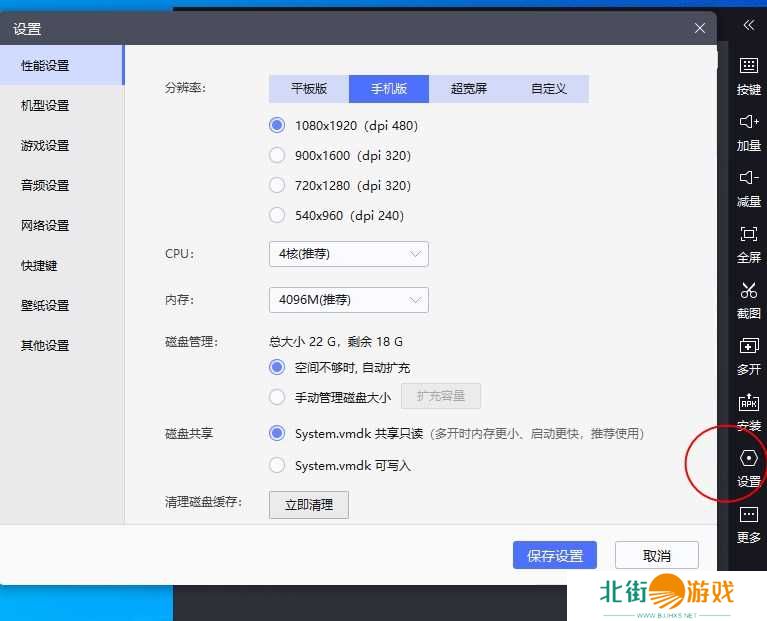The height and width of the screenshot is (621, 767).
Task: Close the 设置 dialog window
Action: (700, 29)
